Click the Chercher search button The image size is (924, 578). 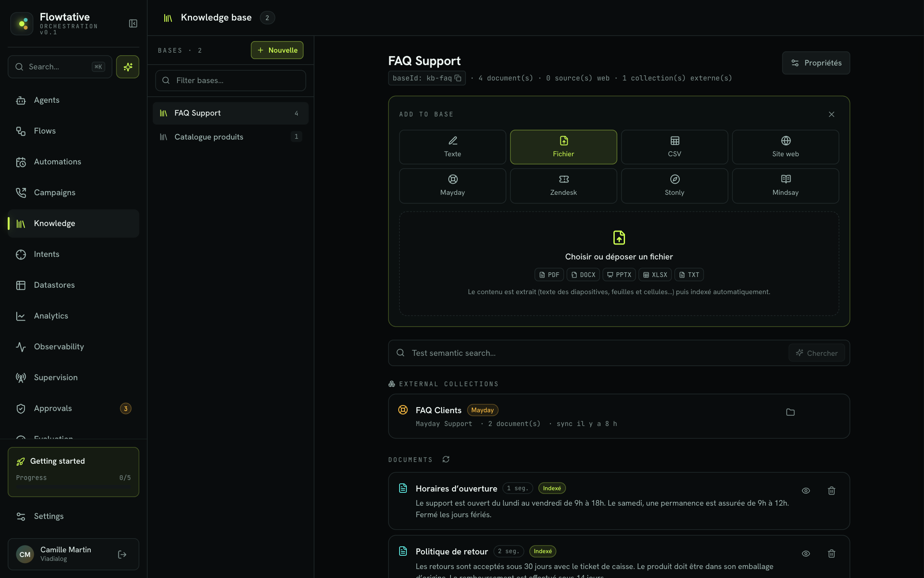click(816, 353)
